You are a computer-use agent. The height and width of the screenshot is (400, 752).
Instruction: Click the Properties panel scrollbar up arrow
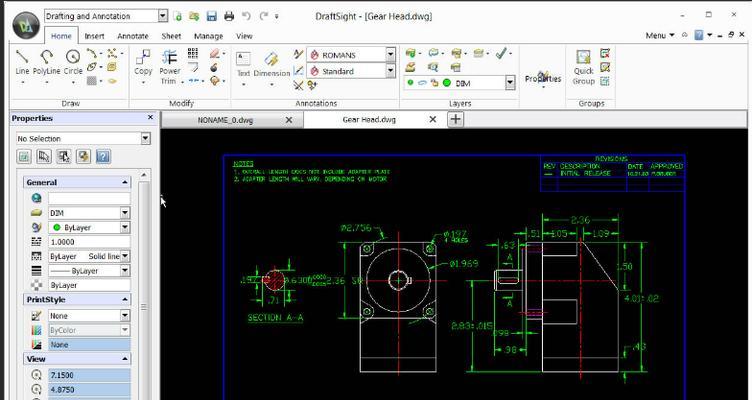pos(143,176)
